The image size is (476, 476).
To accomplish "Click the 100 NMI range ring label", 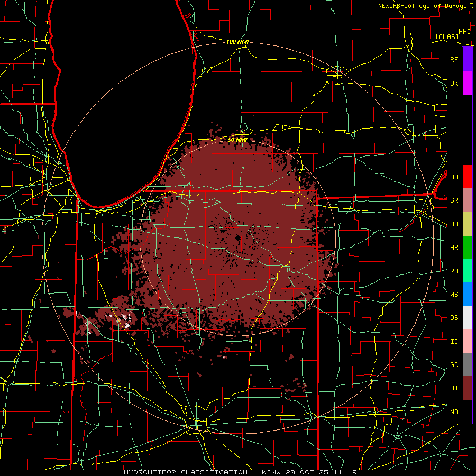I will point(237,42).
